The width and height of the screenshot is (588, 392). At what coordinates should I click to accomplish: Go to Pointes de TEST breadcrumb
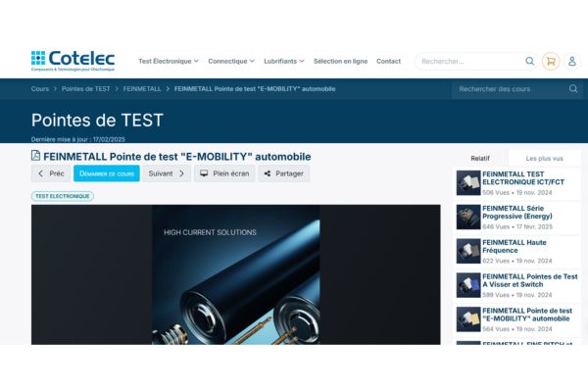click(86, 89)
